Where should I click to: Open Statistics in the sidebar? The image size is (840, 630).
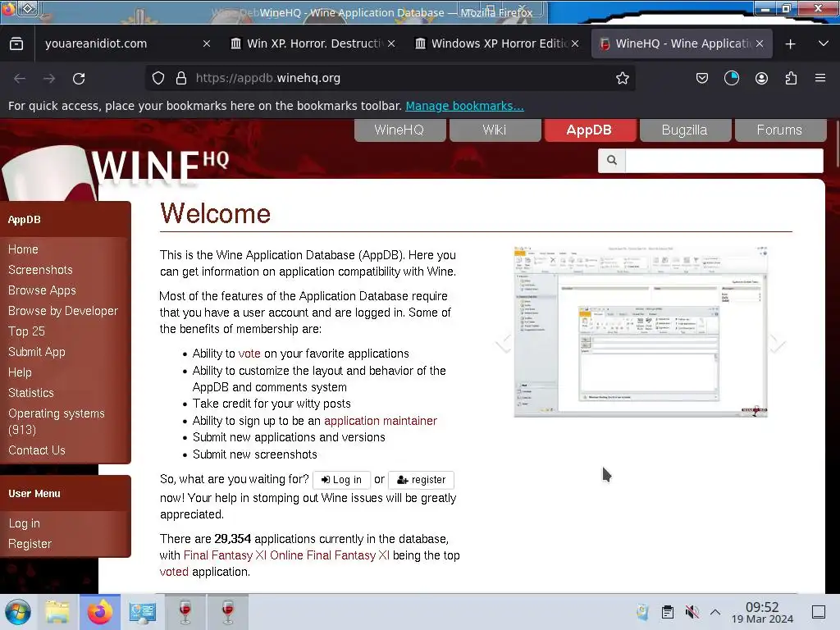coord(31,393)
